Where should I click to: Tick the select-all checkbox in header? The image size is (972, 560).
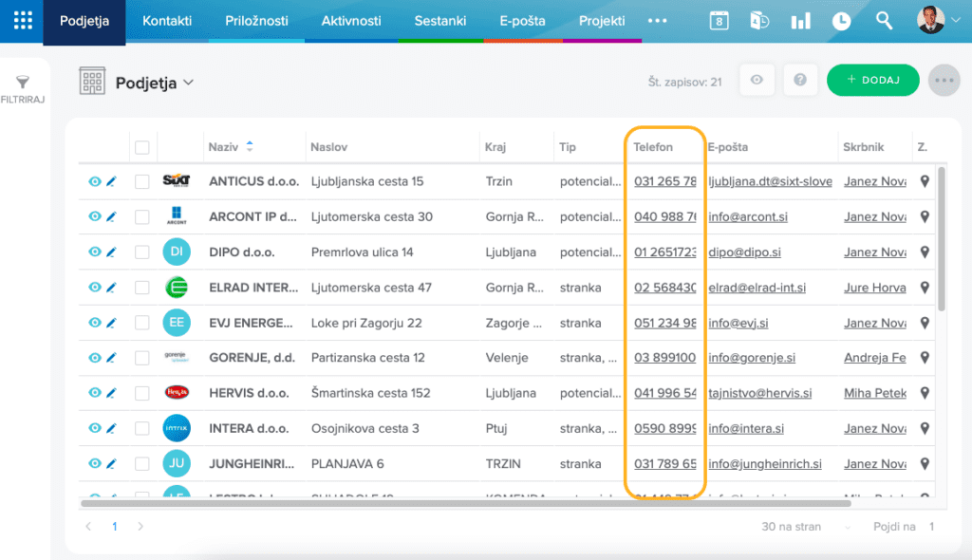(x=142, y=147)
